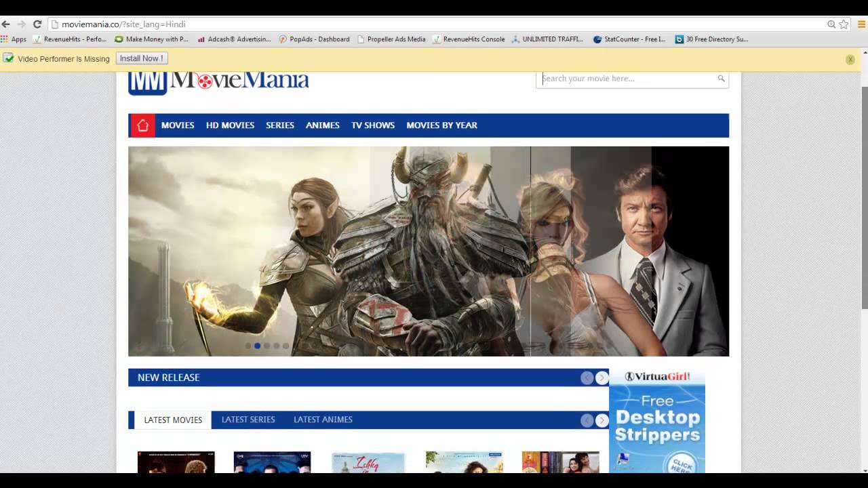The width and height of the screenshot is (868, 488).
Task: Switch to Latest Animes tab
Action: click(x=323, y=420)
